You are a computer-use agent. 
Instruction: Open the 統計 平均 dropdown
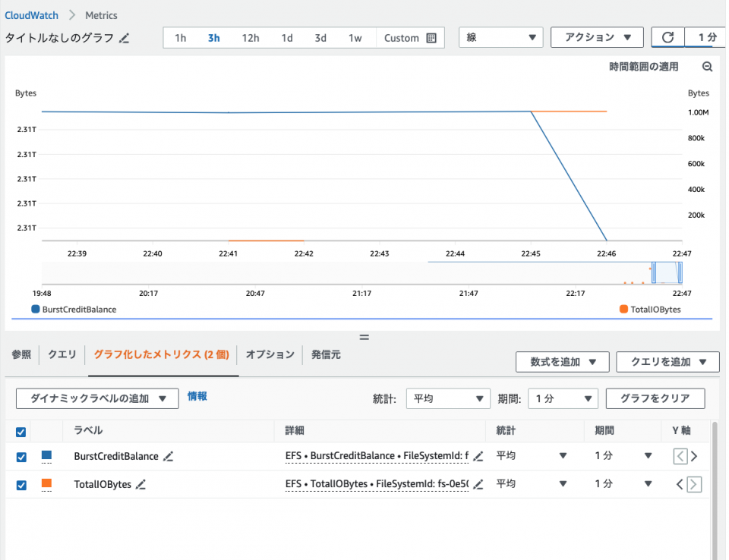click(x=447, y=398)
